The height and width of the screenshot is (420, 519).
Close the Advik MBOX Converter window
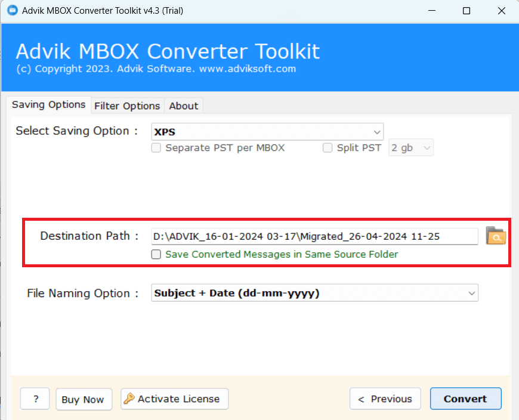pyautogui.click(x=501, y=11)
